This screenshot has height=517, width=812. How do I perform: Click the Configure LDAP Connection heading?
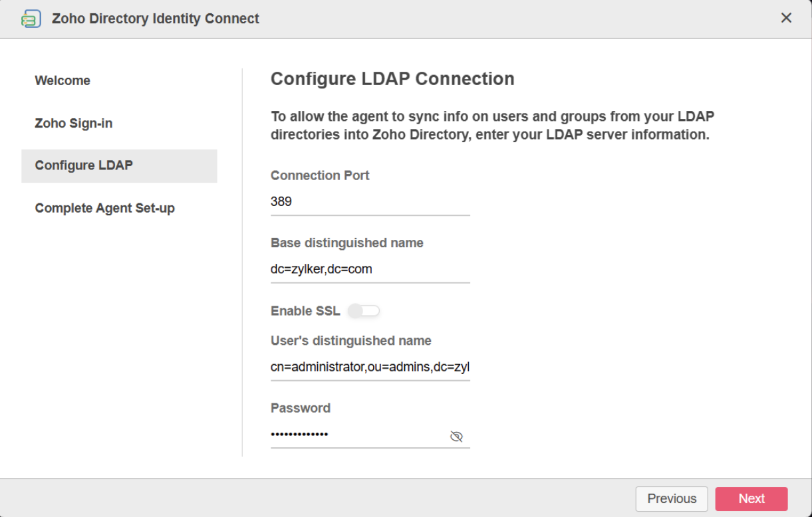click(x=392, y=78)
